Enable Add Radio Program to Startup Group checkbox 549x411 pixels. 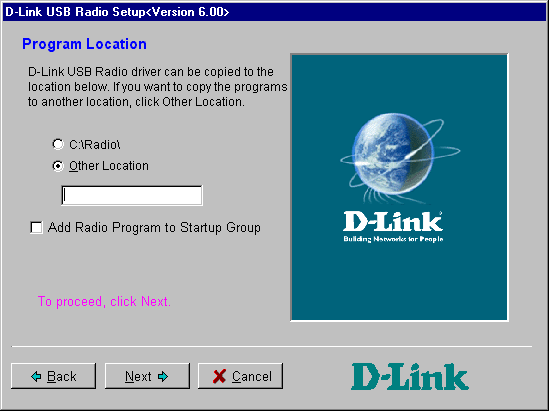(36, 228)
